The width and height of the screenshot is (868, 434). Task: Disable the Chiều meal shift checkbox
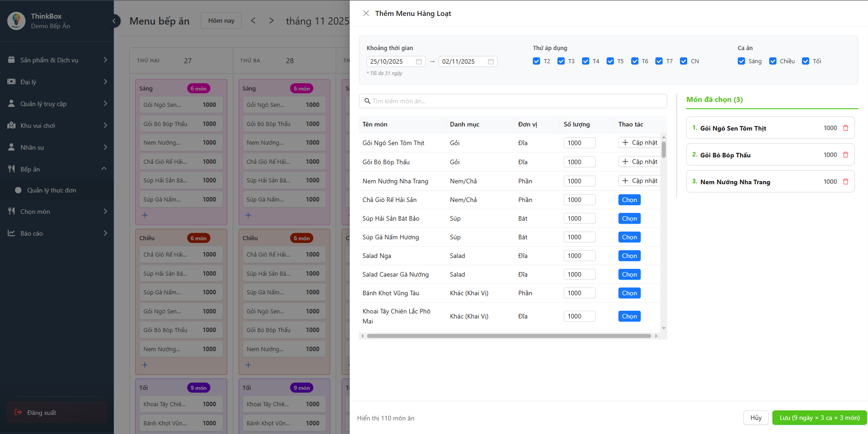773,61
